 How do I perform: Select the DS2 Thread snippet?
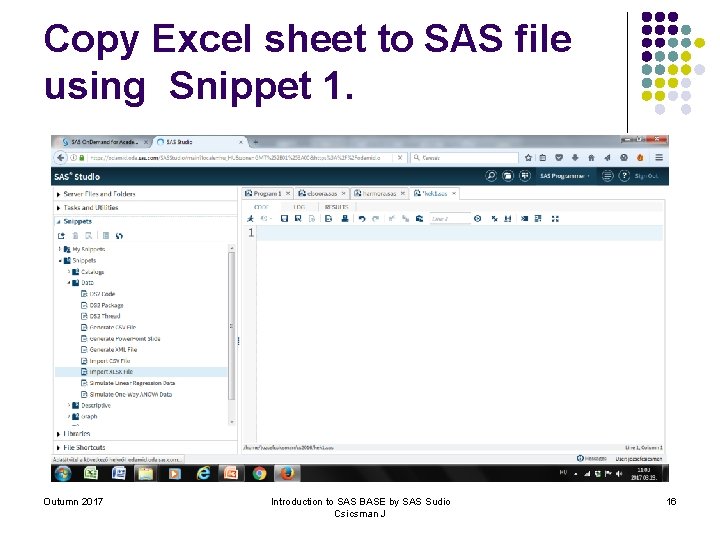click(x=105, y=316)
